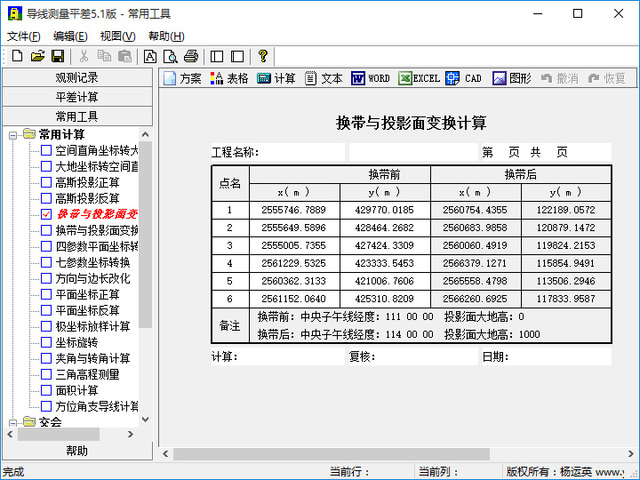Check the 四参数平面坐标转换 checkbox
Image resolution: width=640 pixels, height=480 pixels.
tap(46, 247)
